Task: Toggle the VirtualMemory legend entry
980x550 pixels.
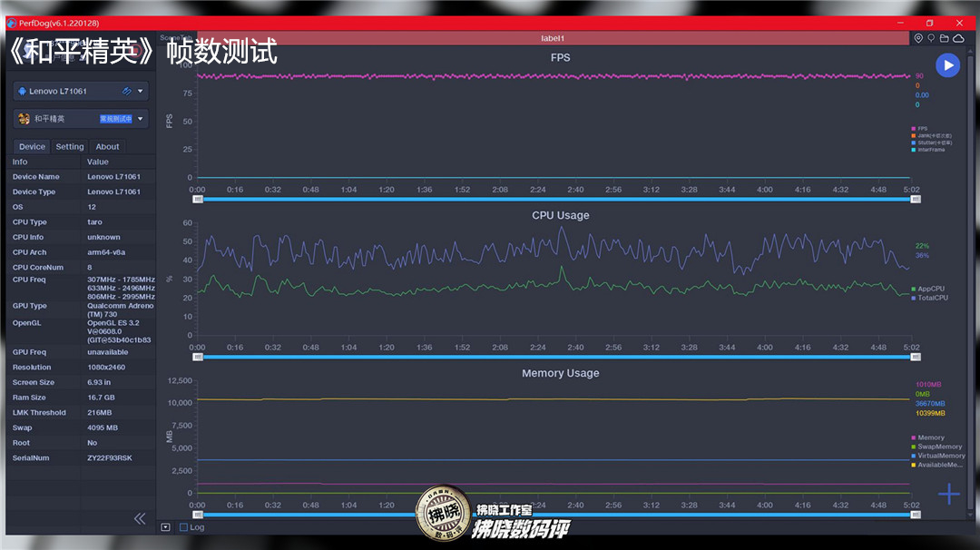Action: [938, 456]
